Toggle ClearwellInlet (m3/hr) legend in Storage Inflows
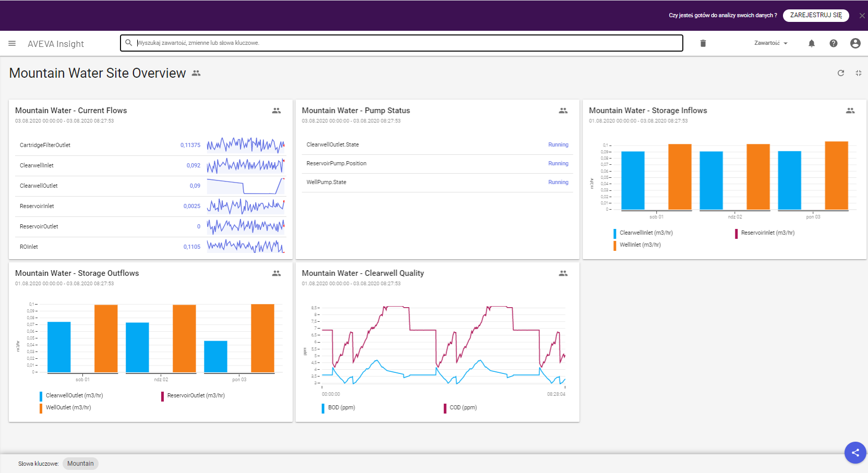Image resolution: width=868 pixels, height=473 pixels. [643, 233]
